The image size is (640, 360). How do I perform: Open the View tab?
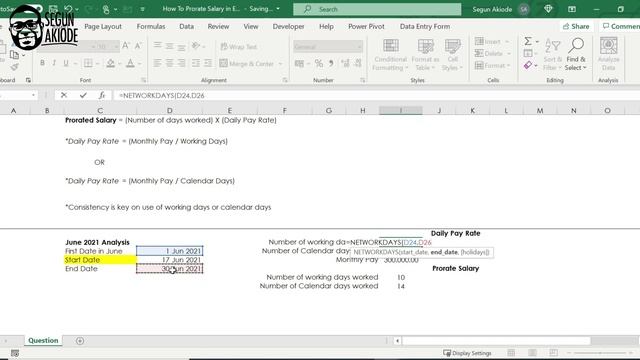coord(251,26)
